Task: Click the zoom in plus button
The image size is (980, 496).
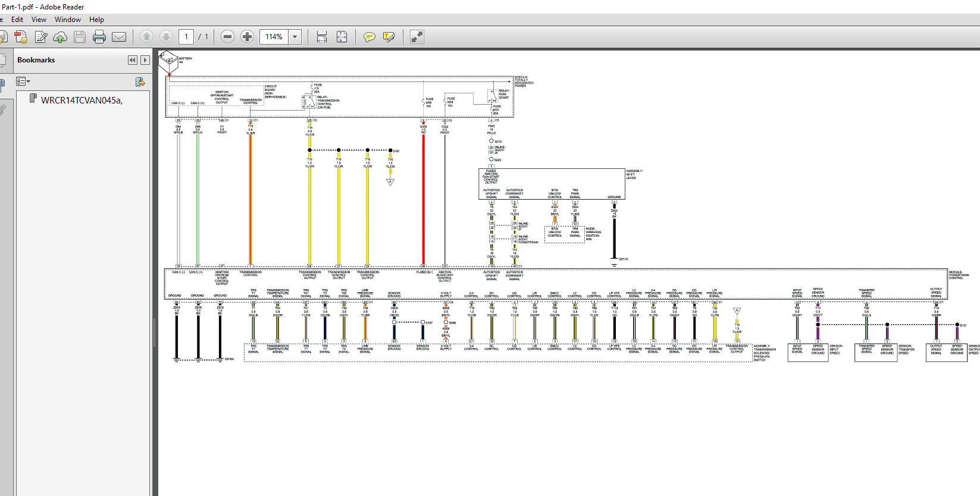Action: tap(248, 37)
